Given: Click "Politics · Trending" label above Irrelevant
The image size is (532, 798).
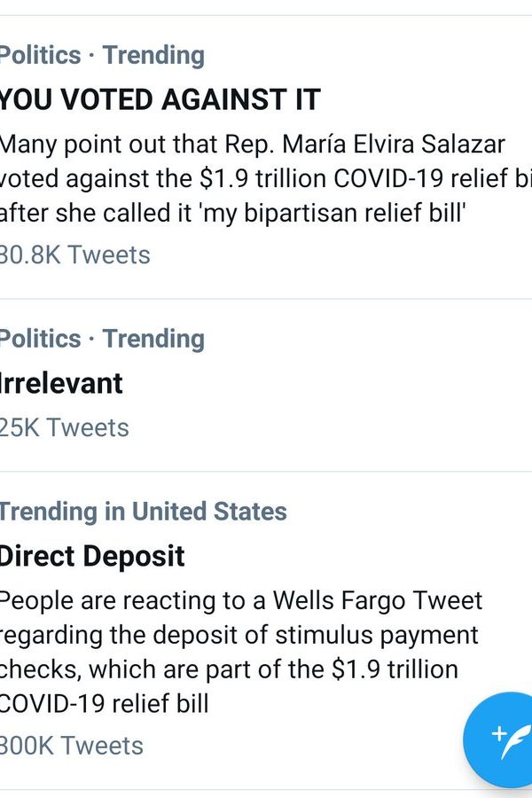Looking at the screenshot, I should pyautogui.click(x=102, y=339).
